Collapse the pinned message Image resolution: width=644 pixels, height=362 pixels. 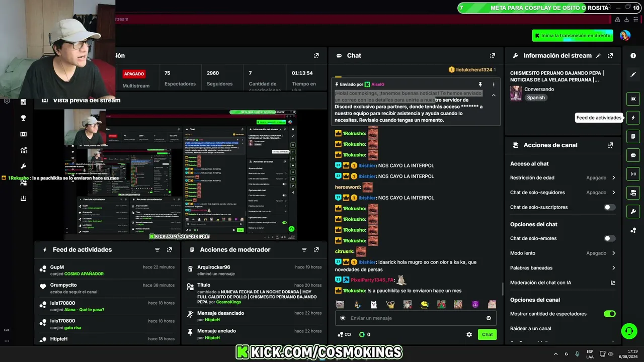[x=494, y=95]
